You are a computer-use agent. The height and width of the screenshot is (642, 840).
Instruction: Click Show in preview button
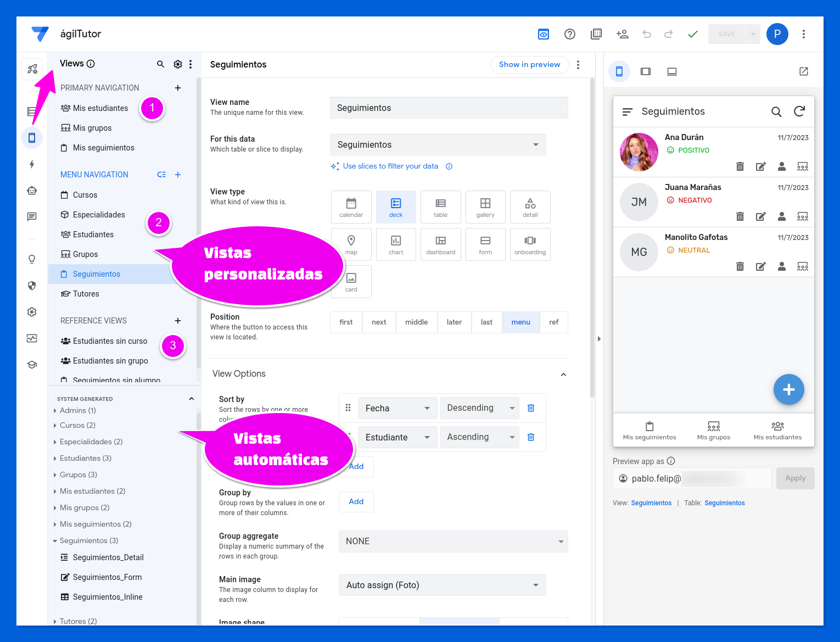[x=530, y=65]
